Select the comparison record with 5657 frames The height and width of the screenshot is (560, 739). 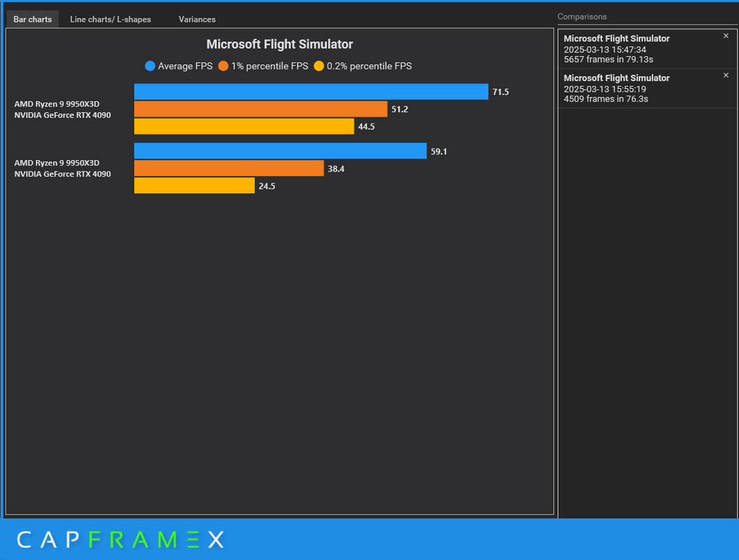(x=647, y=49)
